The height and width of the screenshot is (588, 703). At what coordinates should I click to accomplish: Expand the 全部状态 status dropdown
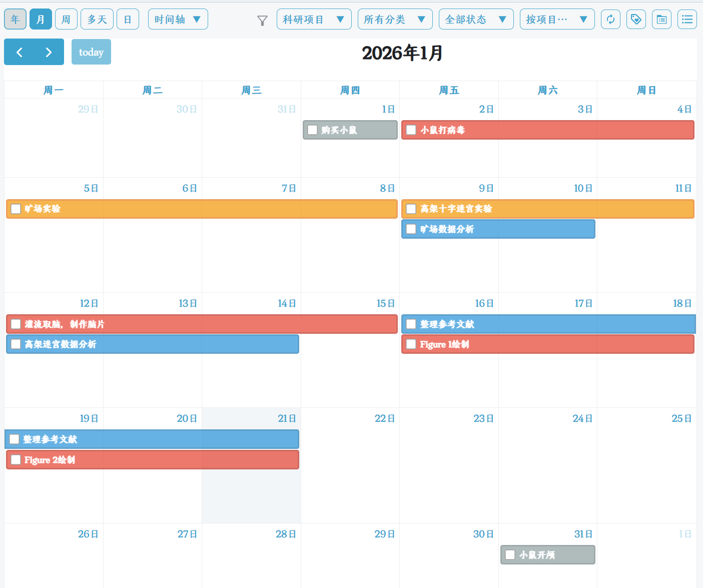[x=476, y=20]
